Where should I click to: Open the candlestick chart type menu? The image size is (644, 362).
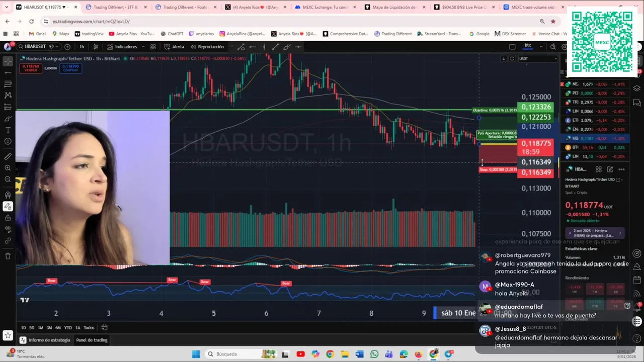[x=96, y=47]
